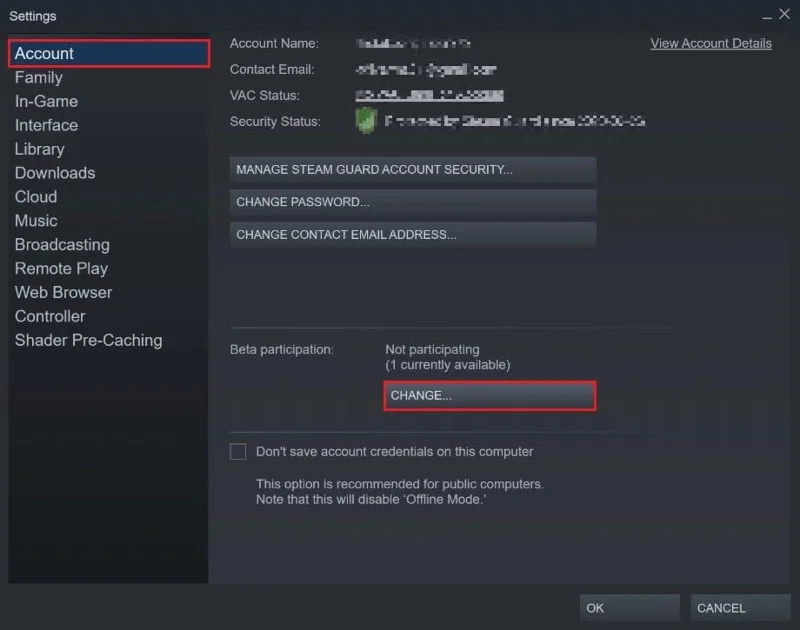Click Change button for beta participation

490,396
